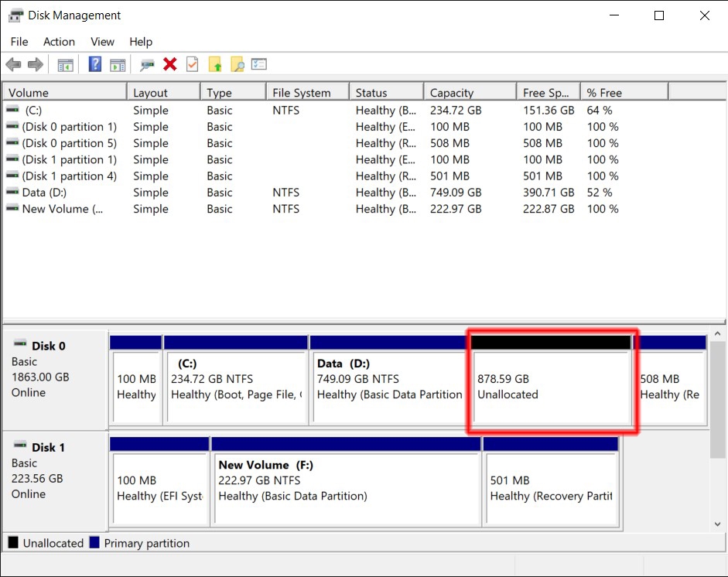Click the Forward navigation arrow
728x577 pixels.
tap(34, 64)
